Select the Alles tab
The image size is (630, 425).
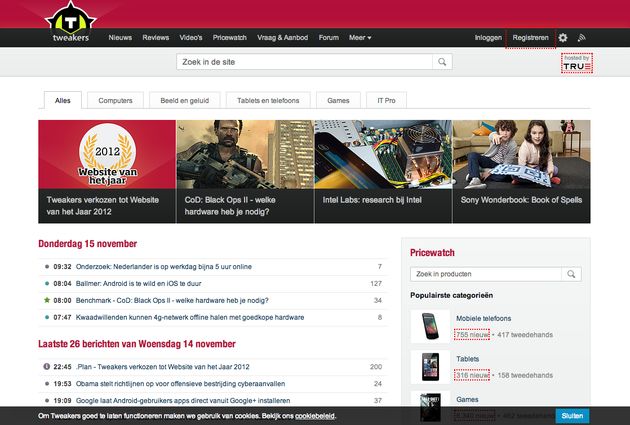click(63, 100)
